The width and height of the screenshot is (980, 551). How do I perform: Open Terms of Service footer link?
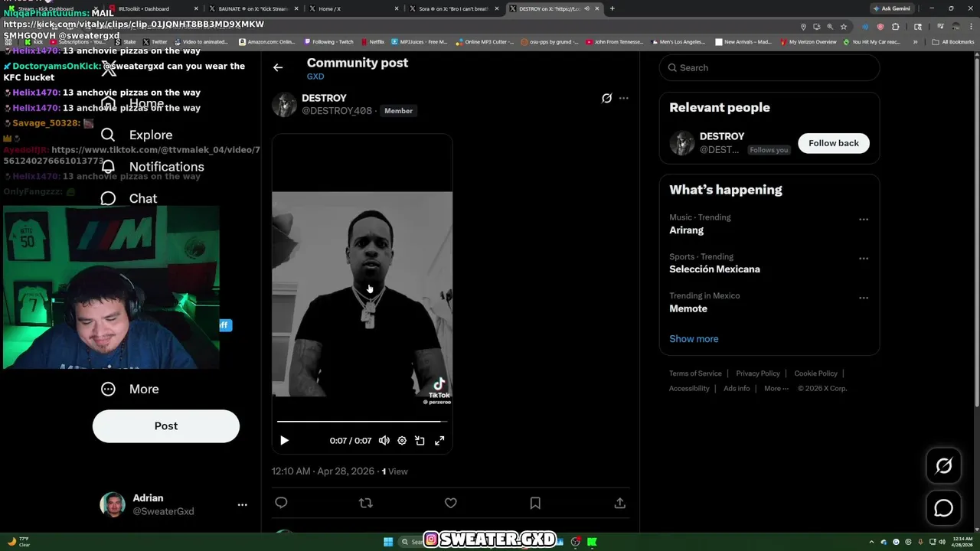coord(695,373)
